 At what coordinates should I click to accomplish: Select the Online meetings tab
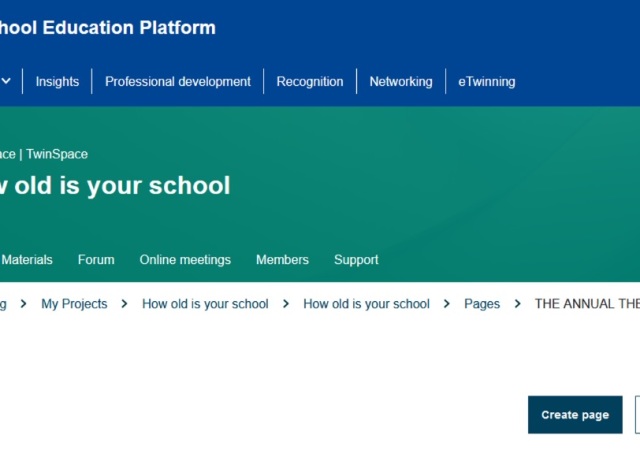pyautogui.click(x=185, y=260)
